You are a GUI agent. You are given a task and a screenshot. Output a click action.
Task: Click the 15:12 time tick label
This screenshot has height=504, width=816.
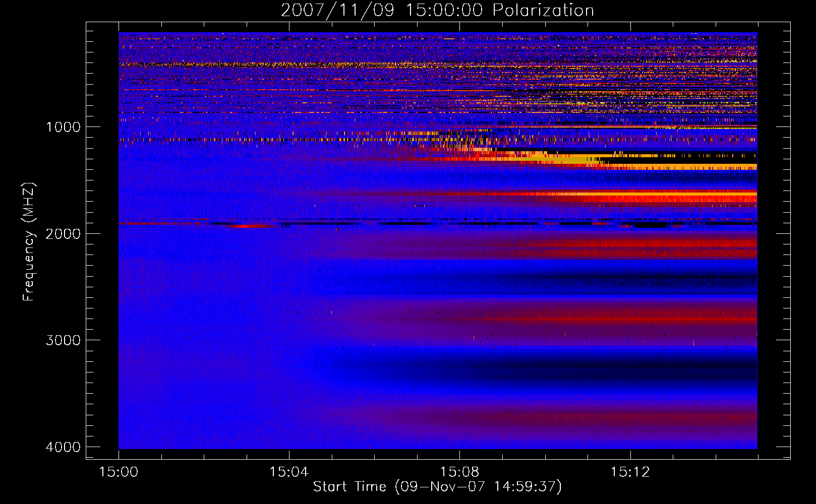tap(630, 472)
